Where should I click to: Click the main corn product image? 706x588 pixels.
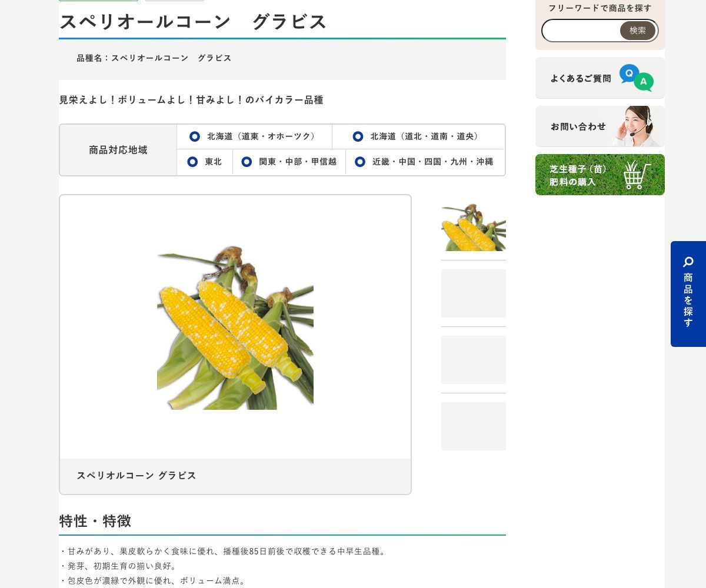(235, 328)
